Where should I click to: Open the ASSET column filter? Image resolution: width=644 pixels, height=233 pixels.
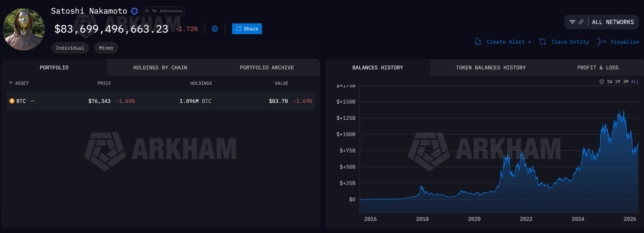pyautogui.click(x=10, y=83)
